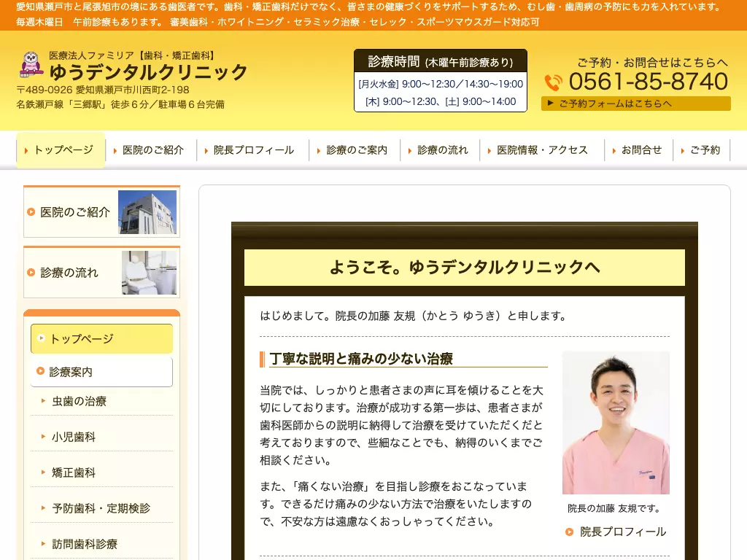Select 診療のご案内 in navigation bar
The width and height of the screenshot is (747, 560).
(x=354, y=150)
